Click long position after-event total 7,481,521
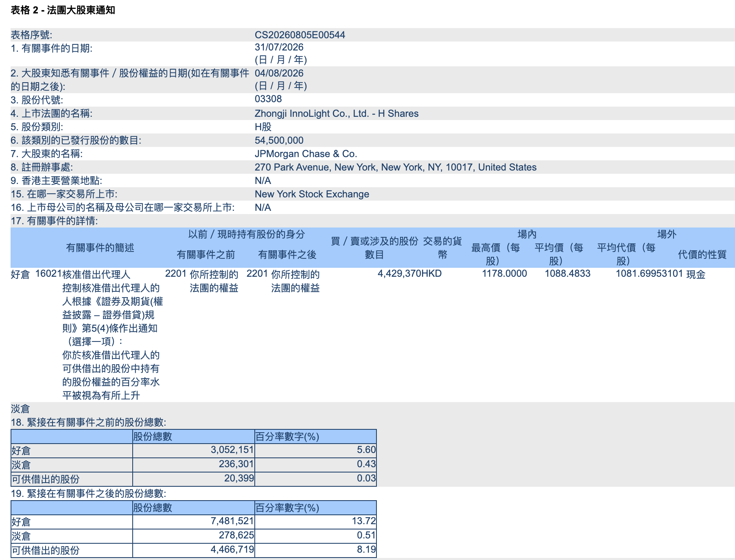The image size is (735, 560). [x=232, y=521]
